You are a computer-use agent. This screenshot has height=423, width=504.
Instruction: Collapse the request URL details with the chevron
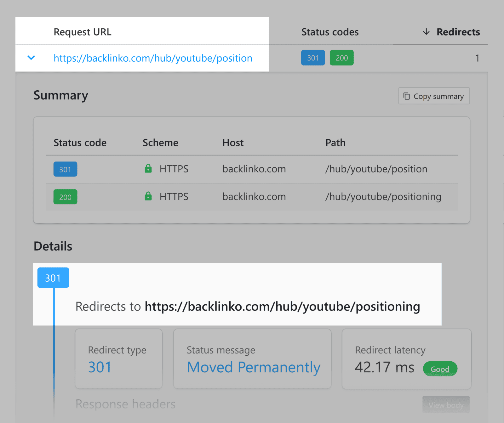(x=31, y=58)
